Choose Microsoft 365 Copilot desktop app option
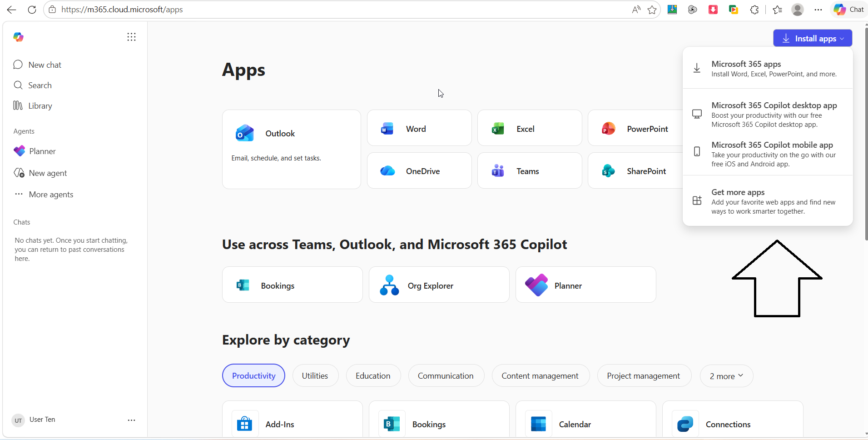Screen dimensions: 868x440 click(x=768, y=114)
